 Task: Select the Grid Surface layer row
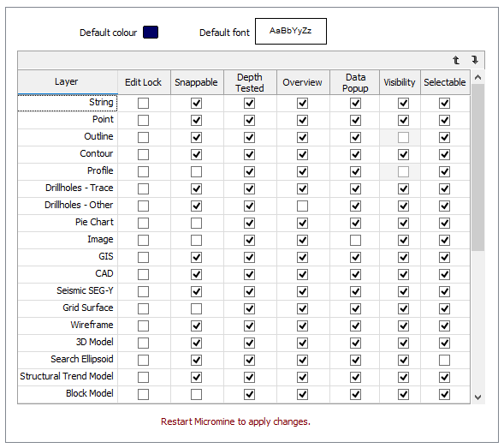pos(244,308)
